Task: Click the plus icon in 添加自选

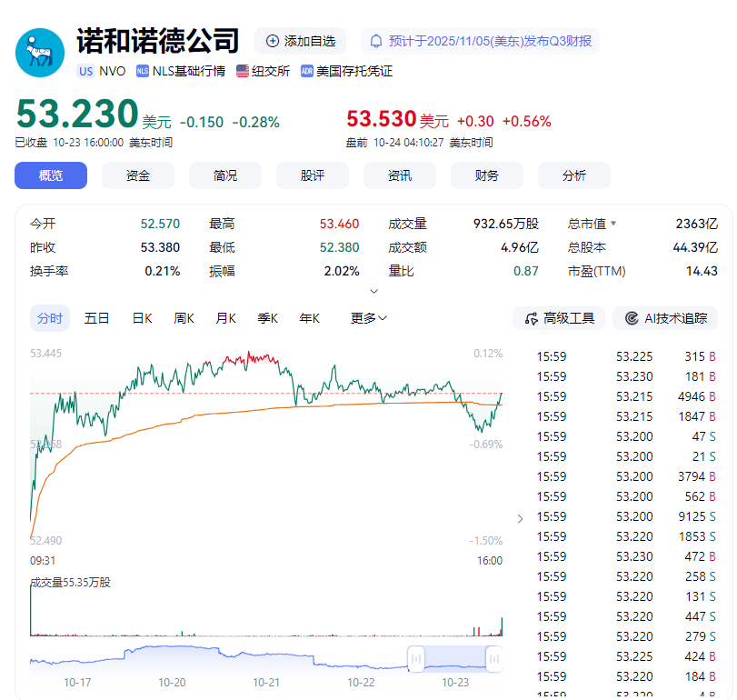Action: click(272, 41)
